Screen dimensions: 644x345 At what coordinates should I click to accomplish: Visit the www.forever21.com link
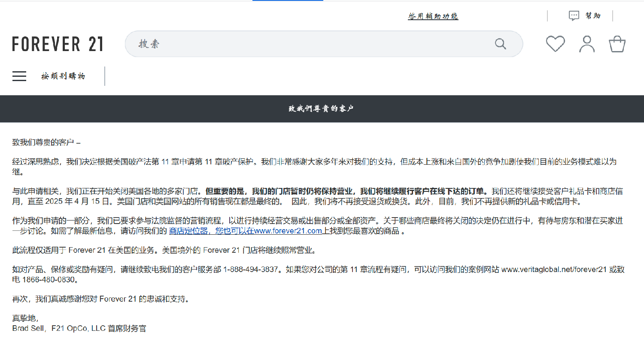(x=288, y=231)
